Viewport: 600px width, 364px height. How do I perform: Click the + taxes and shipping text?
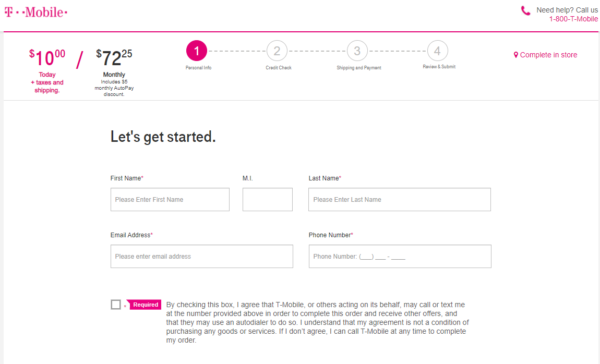(47, 87)
